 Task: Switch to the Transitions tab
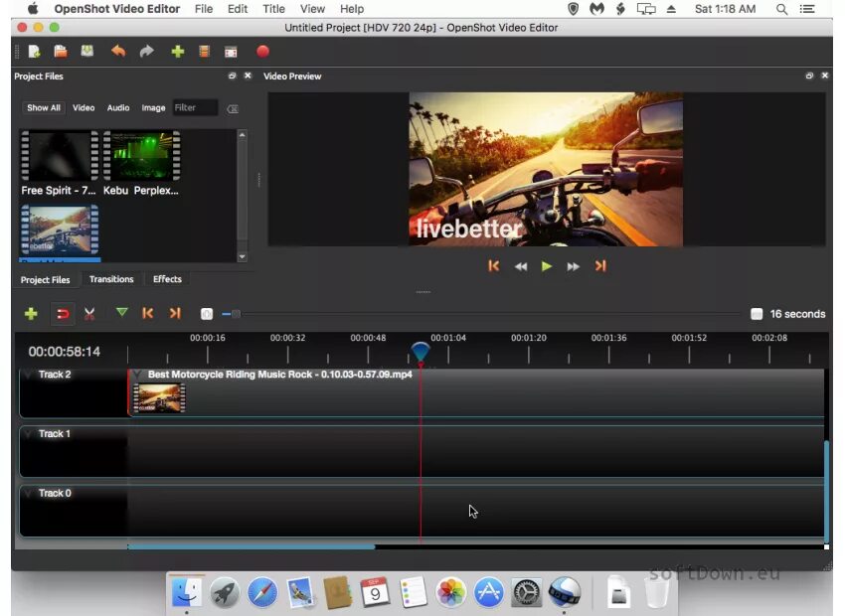(111, 279)
